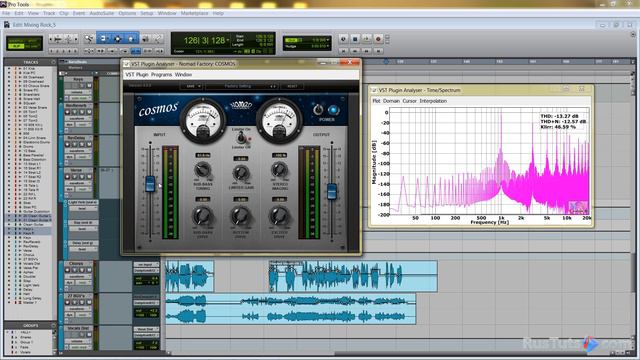The height and width of the screenshot is (360, 640).
Task: Click the Slap send button
Action: 83,223
